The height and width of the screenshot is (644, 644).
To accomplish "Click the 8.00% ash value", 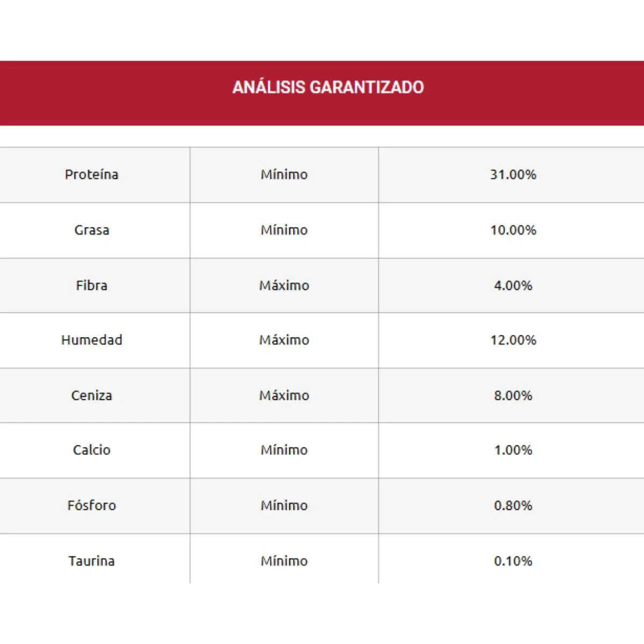I will pyautogui.click(x=513, y=396).
